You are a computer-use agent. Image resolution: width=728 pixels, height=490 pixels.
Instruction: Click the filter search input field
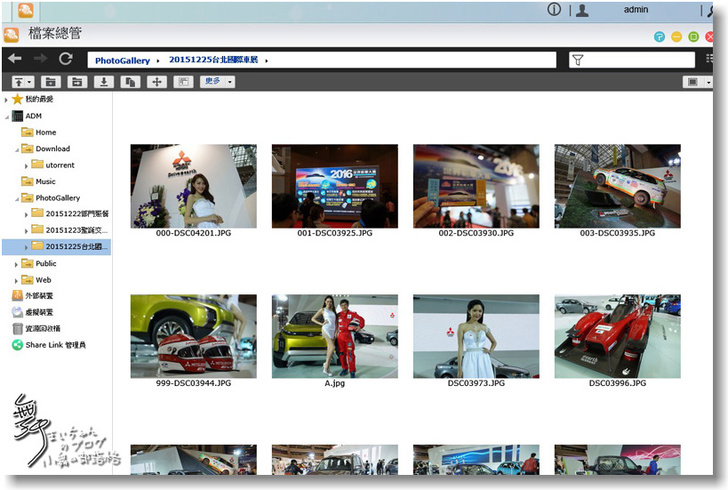[x=640, y=61]
